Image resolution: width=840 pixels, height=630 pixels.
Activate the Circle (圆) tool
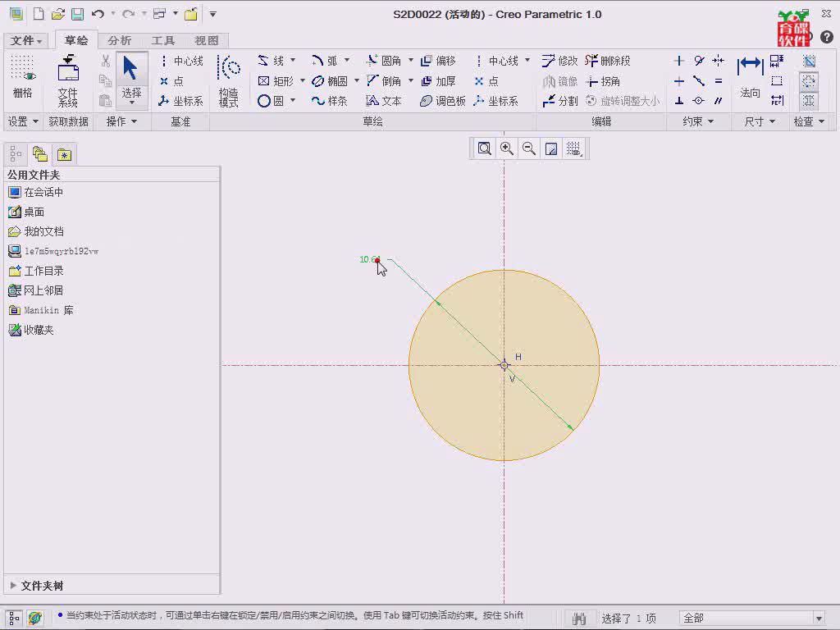(x=271, y=101)
